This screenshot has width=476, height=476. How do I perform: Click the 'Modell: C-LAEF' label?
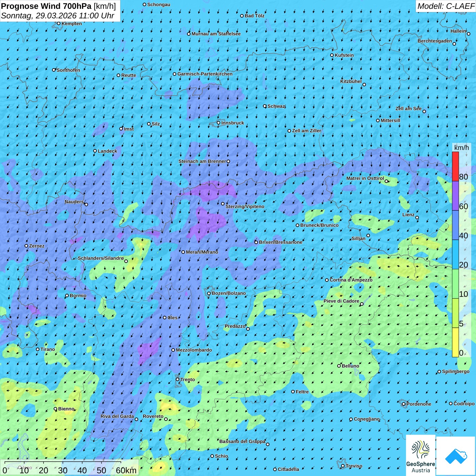coord(445,6)
